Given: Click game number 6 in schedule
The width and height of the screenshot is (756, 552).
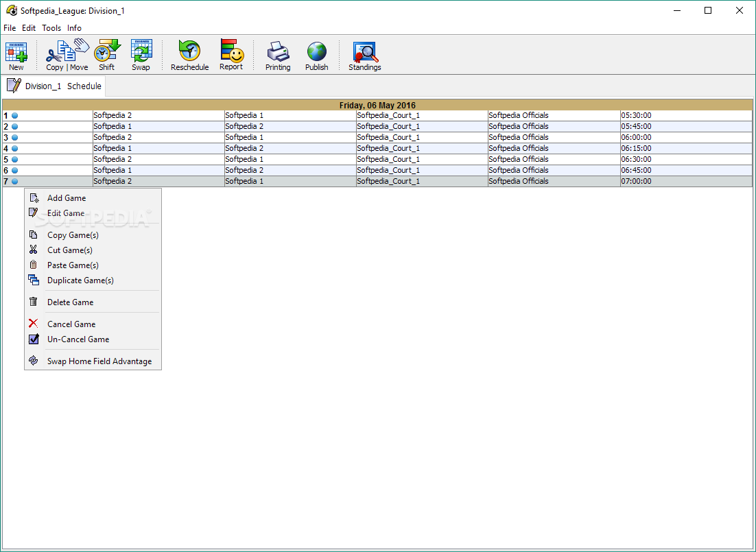Looking at the screenshot, I should click(x=5, y=171).
